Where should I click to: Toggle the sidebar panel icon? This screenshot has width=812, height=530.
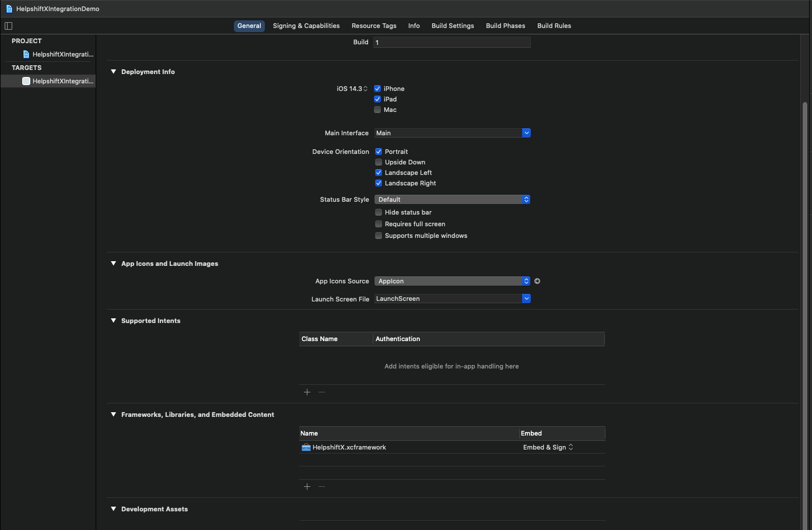pos(8,26)
